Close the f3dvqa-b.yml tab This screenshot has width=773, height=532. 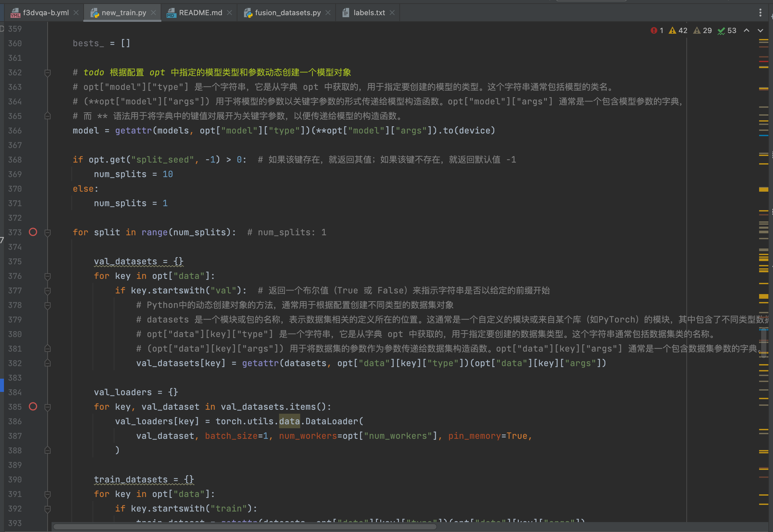pos(76,13)
